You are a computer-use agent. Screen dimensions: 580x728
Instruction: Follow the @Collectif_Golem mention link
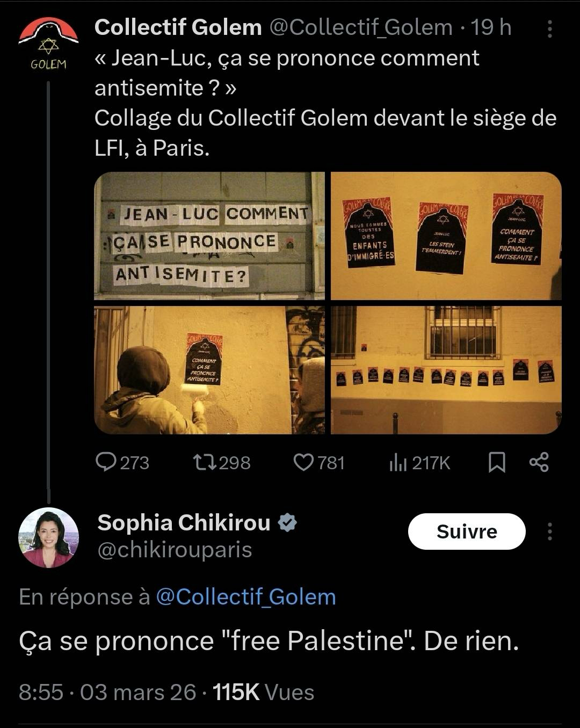tap(245, 597)
